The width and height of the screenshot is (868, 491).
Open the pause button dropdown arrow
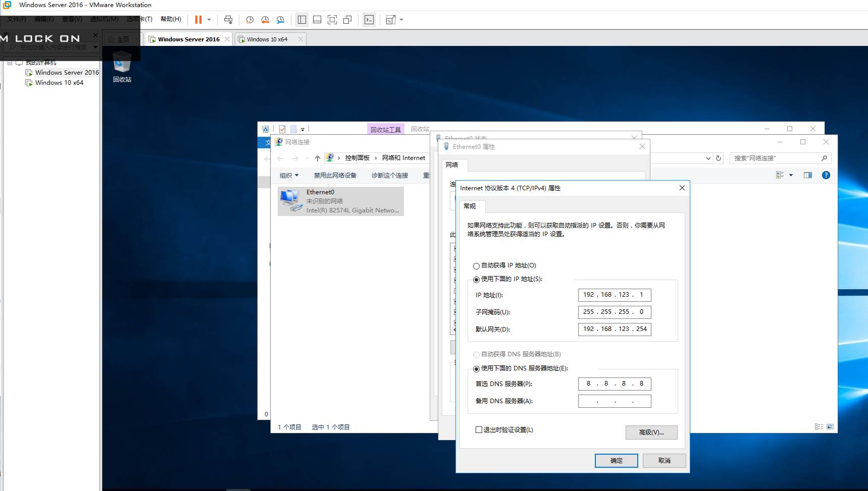click(x=209, y=20)
